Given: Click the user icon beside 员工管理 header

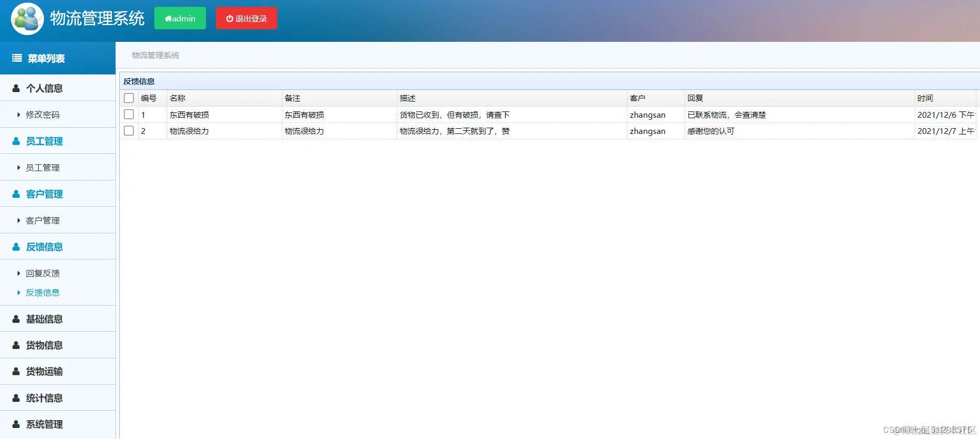Looking at the screenshot, I should click(x=16, y=141).
